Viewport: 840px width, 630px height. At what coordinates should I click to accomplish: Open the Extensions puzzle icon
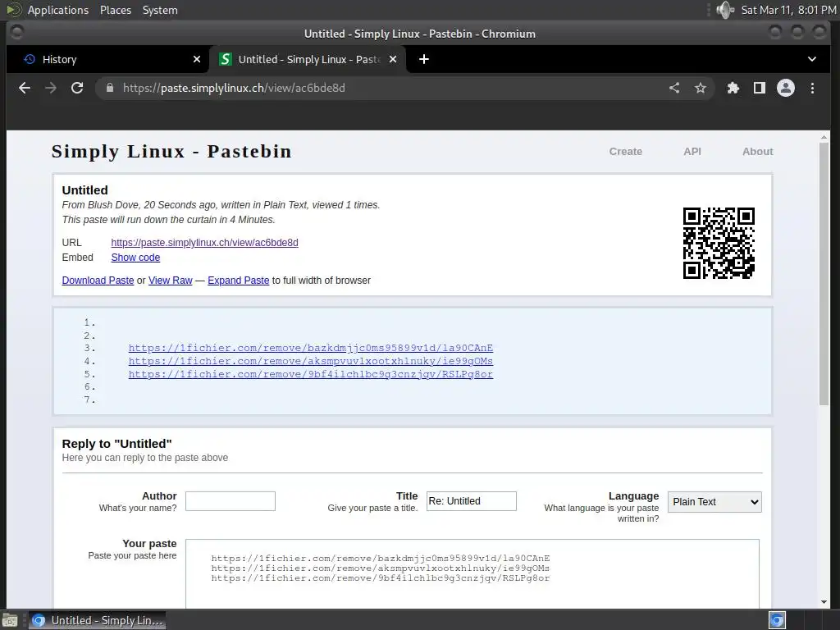coord(733,88)
